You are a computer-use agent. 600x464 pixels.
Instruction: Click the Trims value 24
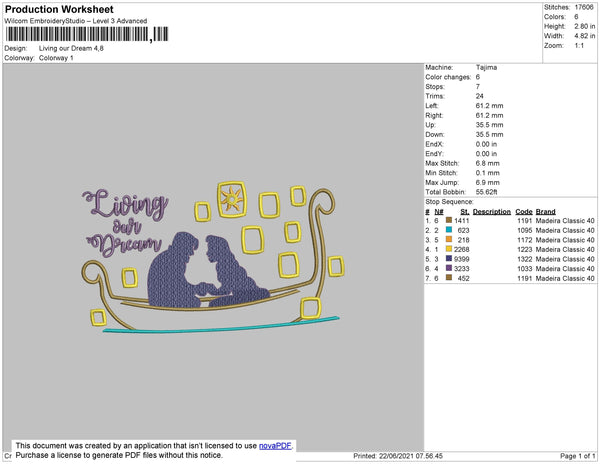479,96
